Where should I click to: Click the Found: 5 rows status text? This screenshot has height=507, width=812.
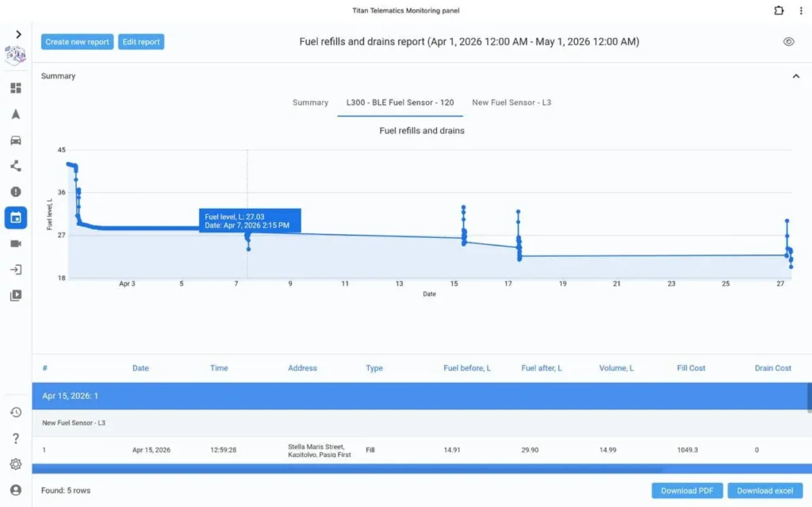[66, 490]
